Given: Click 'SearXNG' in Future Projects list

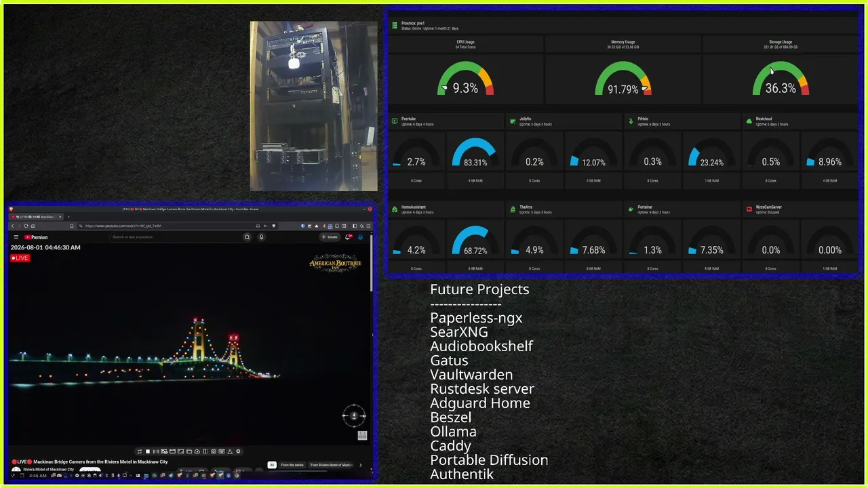Looking at the screenshot, I should click(x=459, y=332).
